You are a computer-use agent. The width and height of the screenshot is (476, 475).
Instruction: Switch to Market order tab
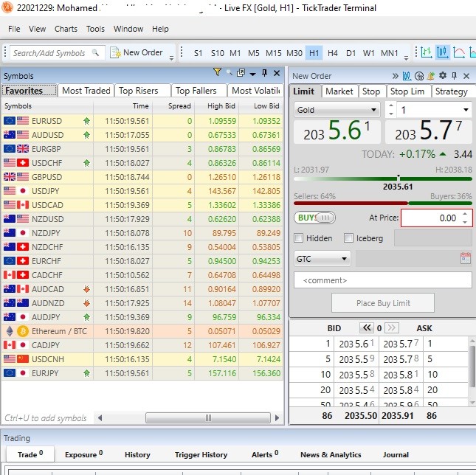coord(339,91)
